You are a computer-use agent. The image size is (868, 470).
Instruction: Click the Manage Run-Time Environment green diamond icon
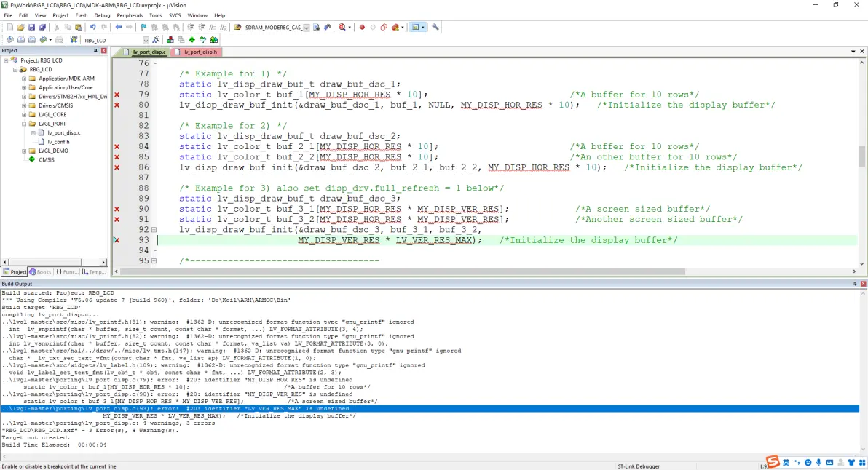[x=192, y=40]
